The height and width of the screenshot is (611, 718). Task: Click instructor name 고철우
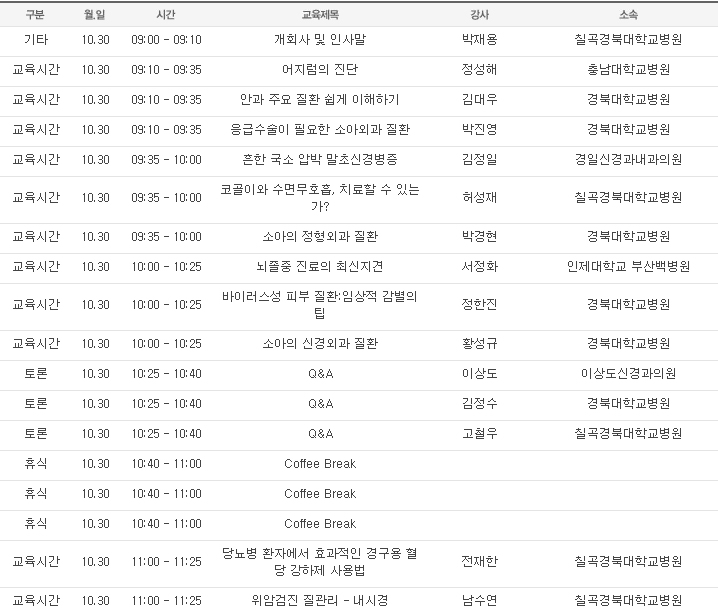pos(479,434)
